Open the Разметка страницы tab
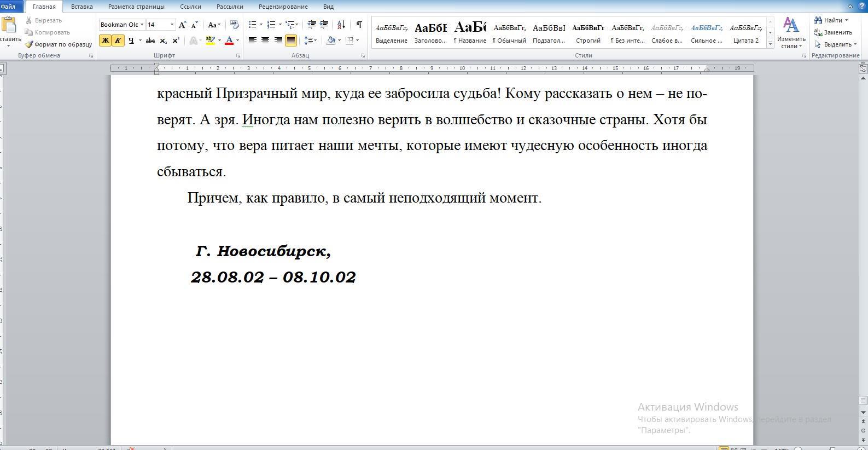The height and width of the screenshot is (450, 868). 136,7
